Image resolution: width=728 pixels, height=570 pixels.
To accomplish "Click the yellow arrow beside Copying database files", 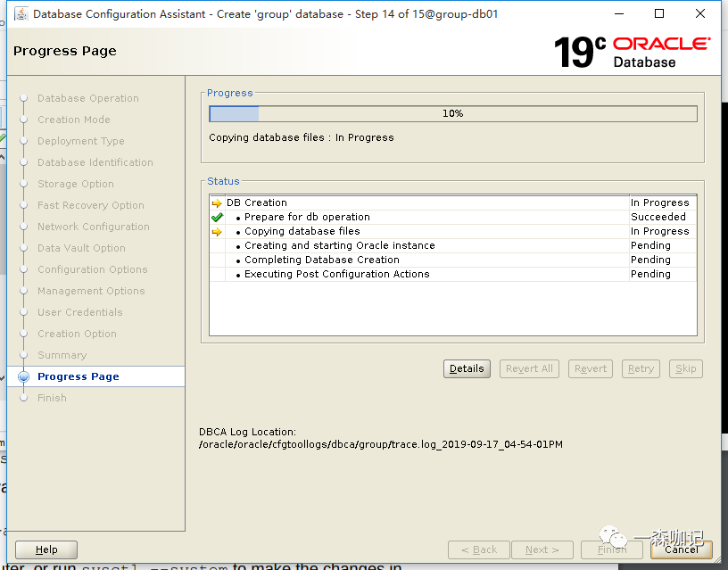I will pos(217,231).
